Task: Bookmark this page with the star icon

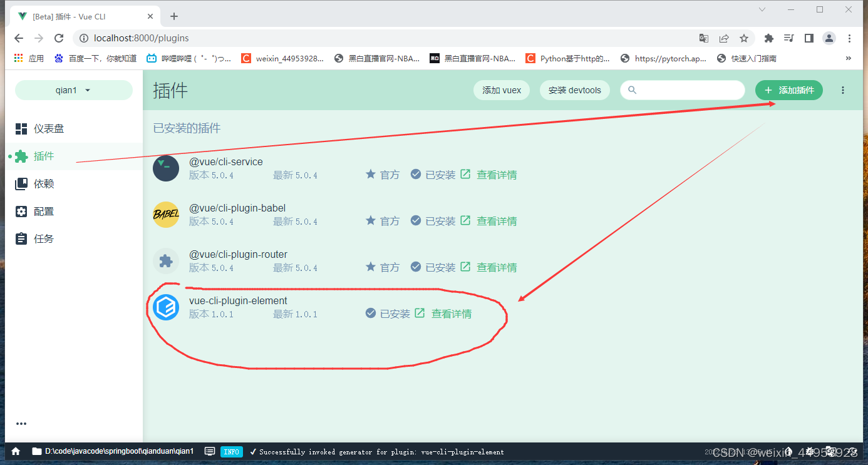Action: tap(744, 38)
